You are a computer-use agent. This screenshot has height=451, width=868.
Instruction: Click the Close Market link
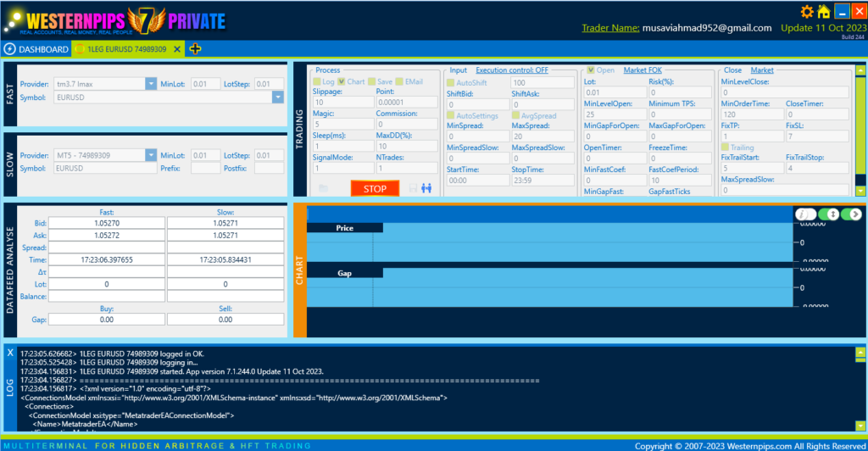pos(762,70)
